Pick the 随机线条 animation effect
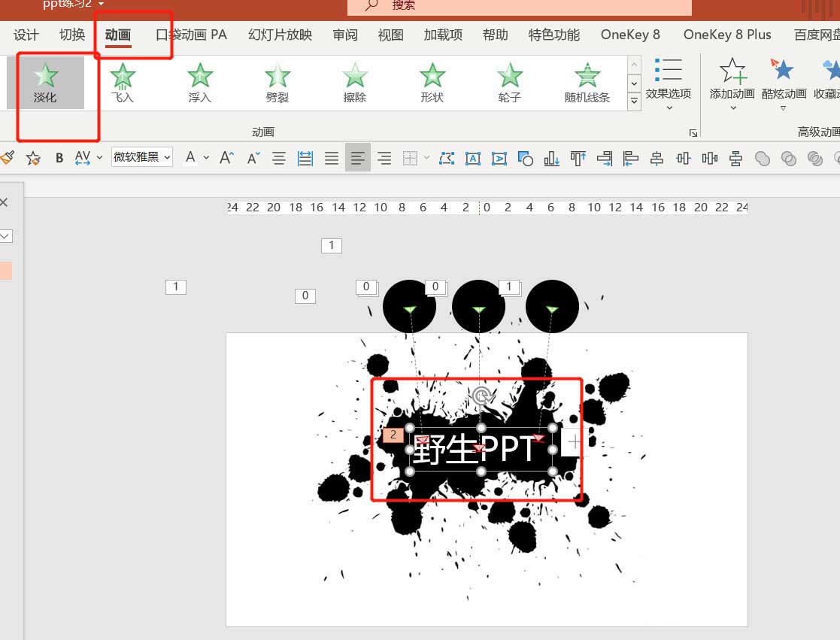 pos(587,82)
